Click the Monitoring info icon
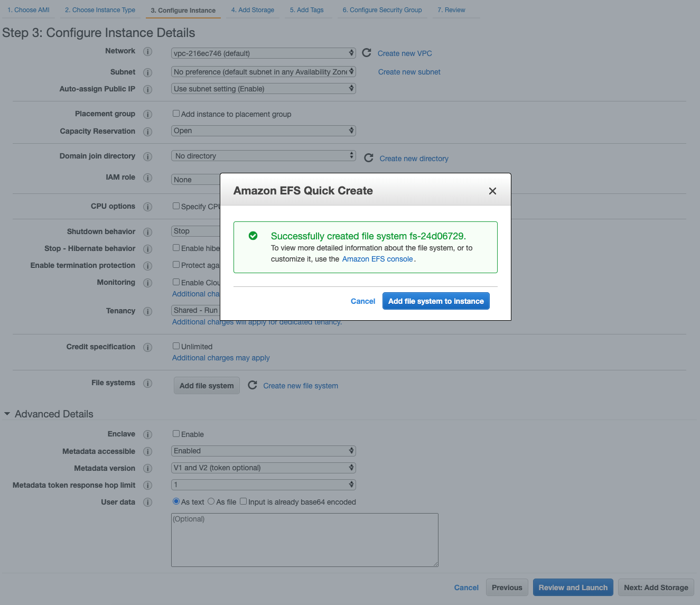The width and height of the screenshot is (700, 605). point(148,283)
